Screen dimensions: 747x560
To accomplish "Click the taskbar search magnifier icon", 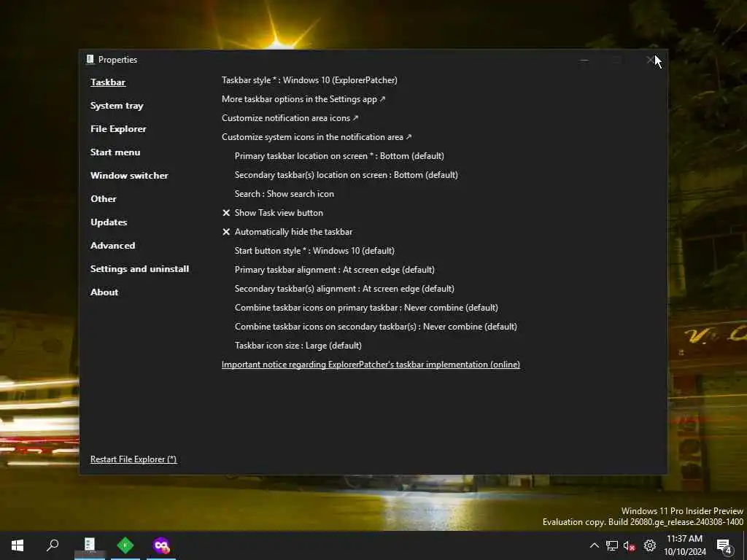I will (x=53, y=545).
